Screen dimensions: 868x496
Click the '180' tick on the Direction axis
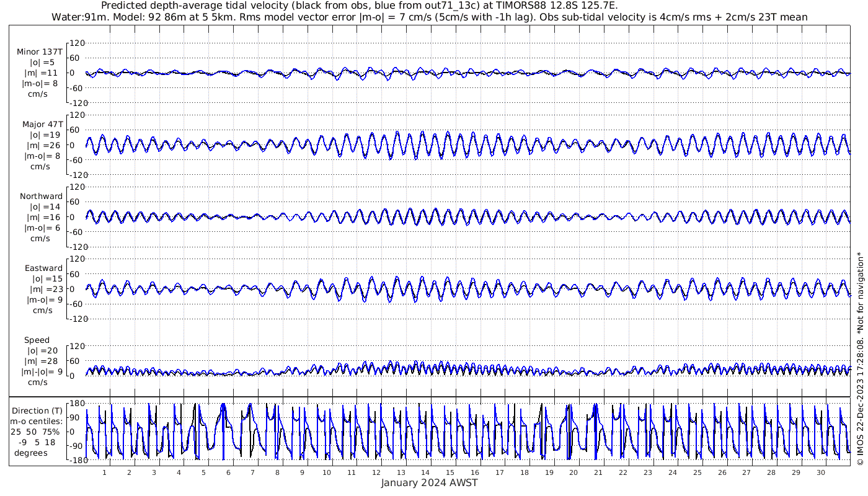point(77,403)
